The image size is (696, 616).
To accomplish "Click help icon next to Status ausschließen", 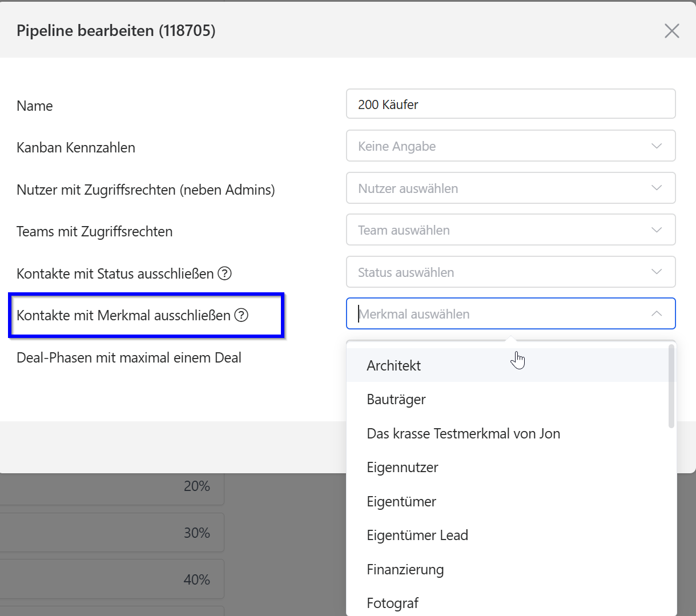I will click(225, 274).
